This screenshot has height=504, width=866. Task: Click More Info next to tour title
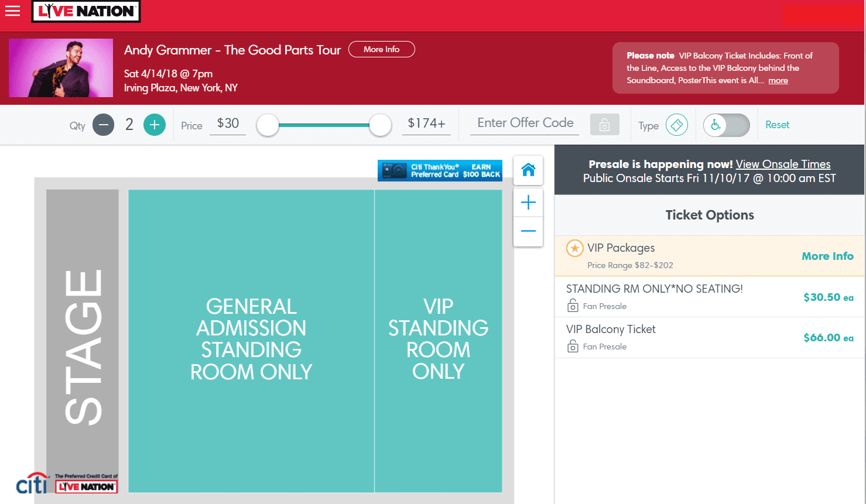pyautogui.click(x=382, y=49)
